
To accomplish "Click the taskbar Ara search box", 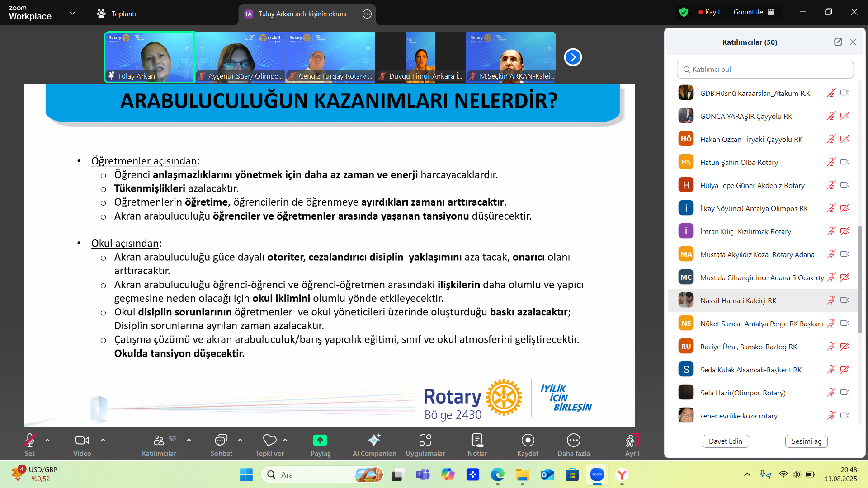I will click(322, 474).
